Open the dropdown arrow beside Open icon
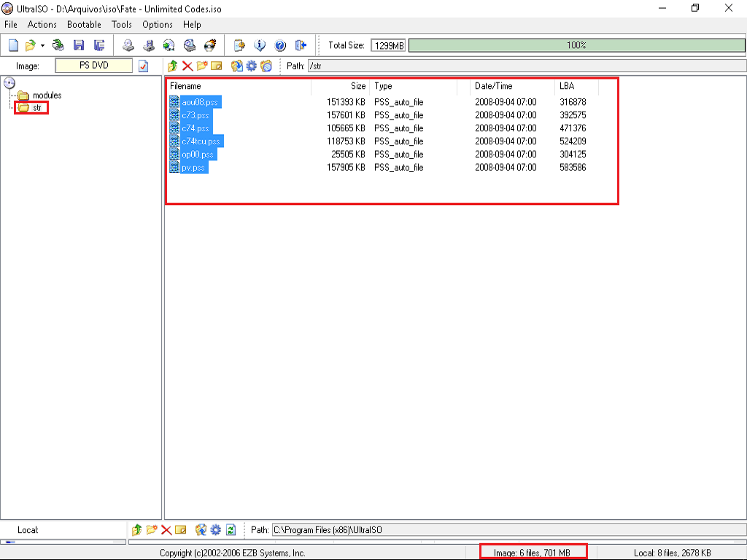The height and width of the screenshot is (560, 747). coord(42,45)
